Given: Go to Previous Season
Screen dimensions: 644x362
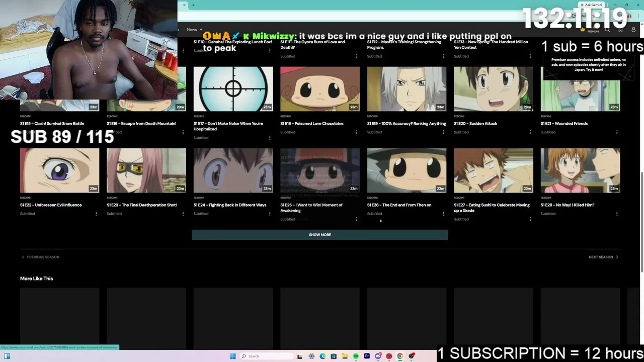Looking at the screenshot, I should click(40, 257).
